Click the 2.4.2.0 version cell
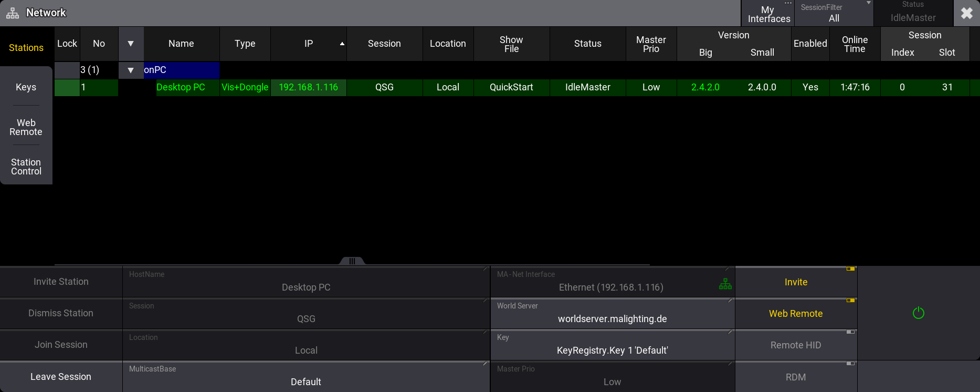This screenshot has width=980, height=392. tap(705, 87)
